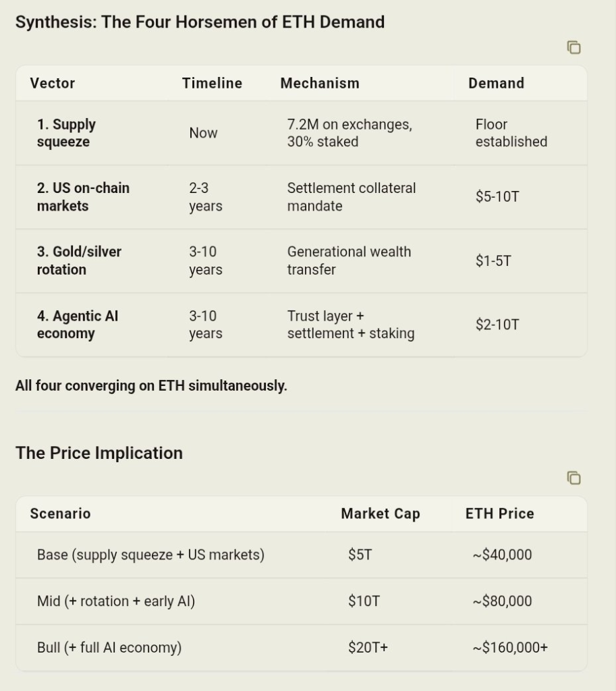
Task: Click the Agentic AI economy row label
Action: click(78, 325)
